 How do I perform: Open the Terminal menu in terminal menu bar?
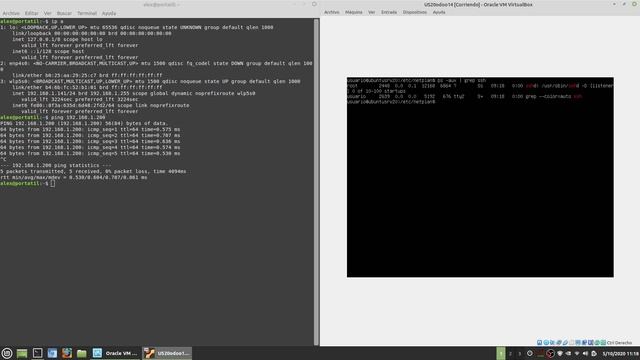pyautogui.click(x=87, y=13)
